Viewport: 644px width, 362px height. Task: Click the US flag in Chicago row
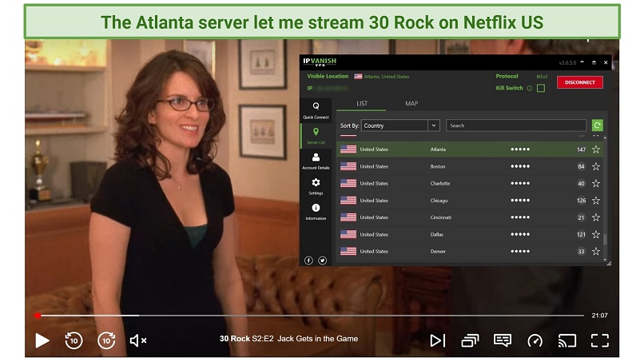click(348, 201)
